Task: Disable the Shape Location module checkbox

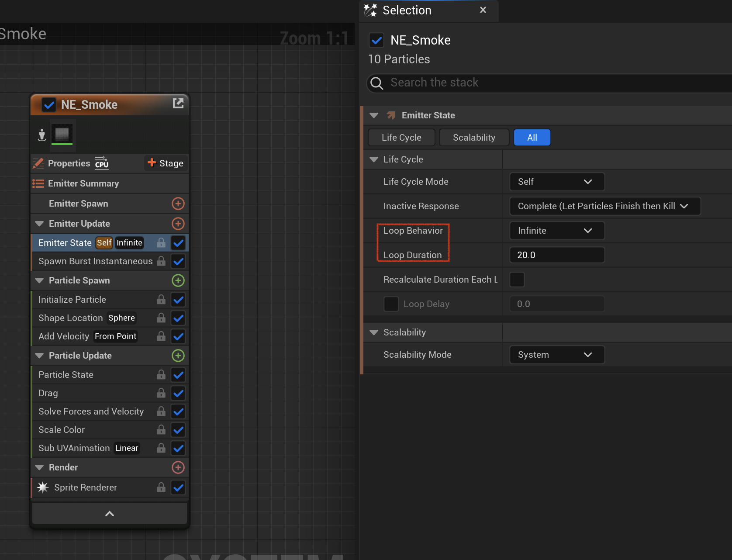Action: tap(178, 318)
